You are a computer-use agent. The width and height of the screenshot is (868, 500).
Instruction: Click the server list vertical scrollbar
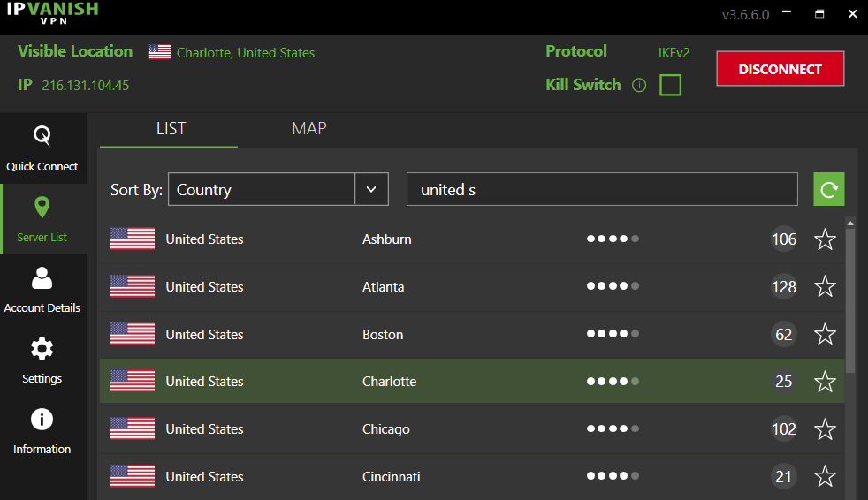click(850, 301)
